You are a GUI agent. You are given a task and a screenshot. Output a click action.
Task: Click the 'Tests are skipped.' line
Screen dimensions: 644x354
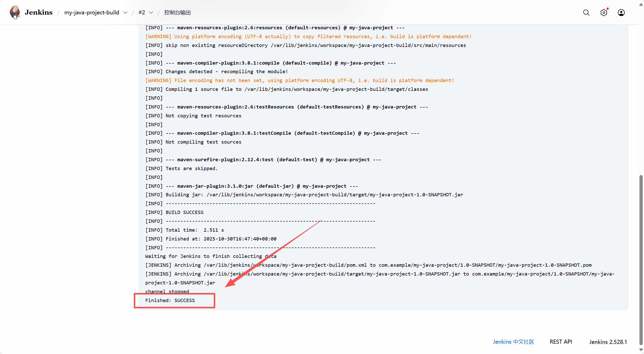click(191, 168)
